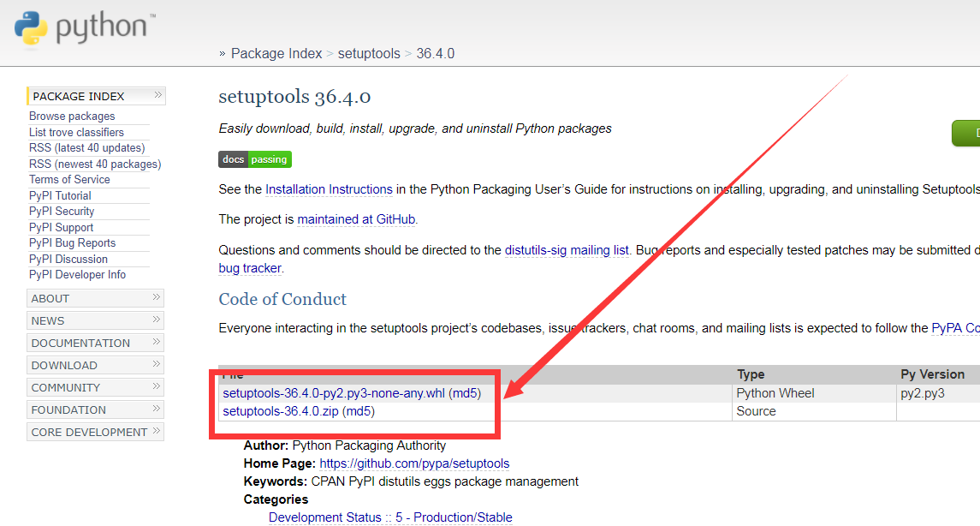Screen dimensions: 980x526
Task: Open the COMMUNITY sidebar section
Action: click(x=95, y=387)
